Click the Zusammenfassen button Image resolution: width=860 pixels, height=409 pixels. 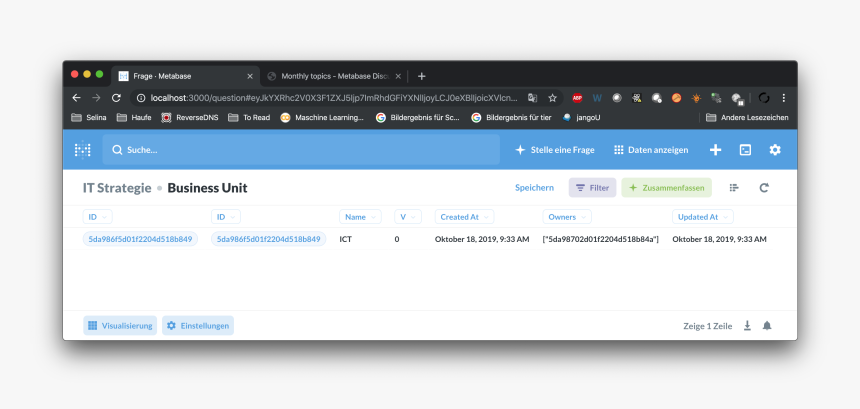(x=666, y=188)
